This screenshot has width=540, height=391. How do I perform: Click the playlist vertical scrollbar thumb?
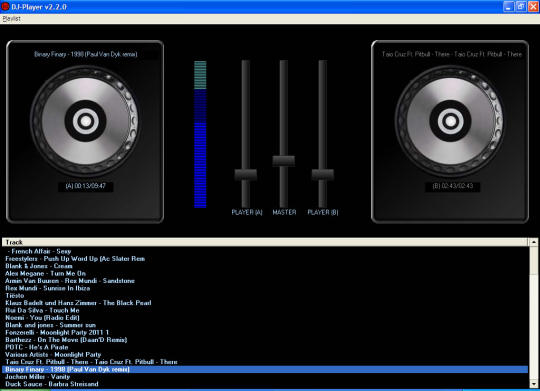tap(533, 260)
